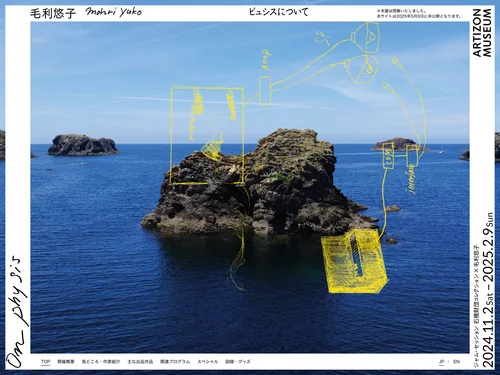Click the handwritten On physis title
The width and height of the screenshot is (500, 375).
[18, 312]
